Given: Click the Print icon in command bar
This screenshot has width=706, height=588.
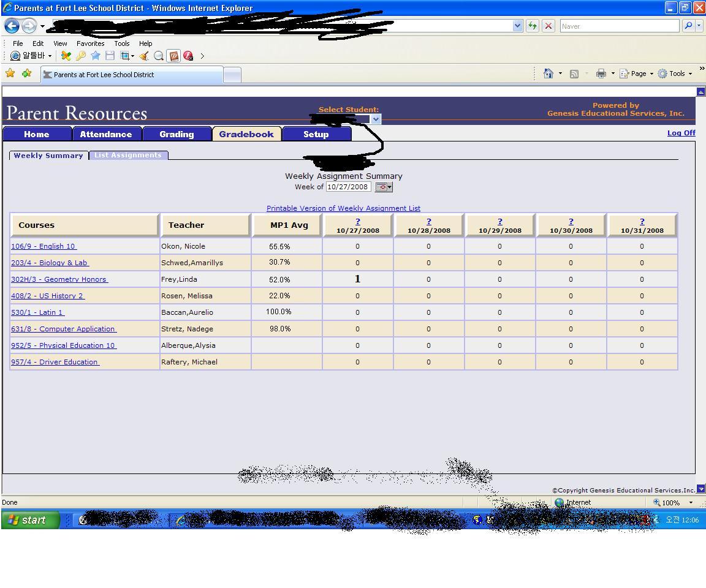Looking at the screenshot, I should (x=601, y=73).
